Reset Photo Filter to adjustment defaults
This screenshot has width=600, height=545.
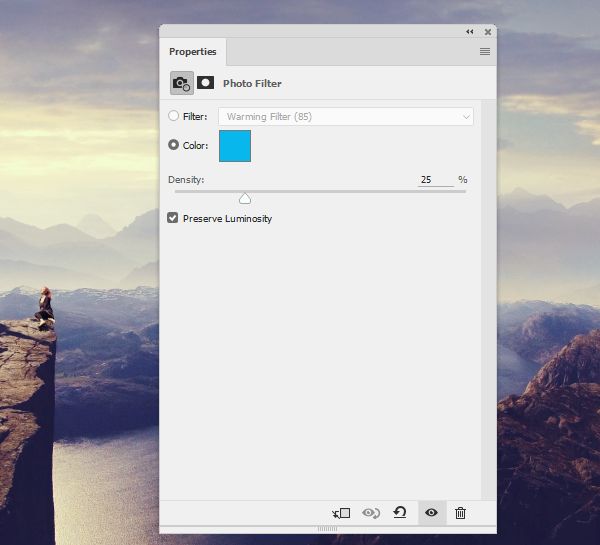400,512
